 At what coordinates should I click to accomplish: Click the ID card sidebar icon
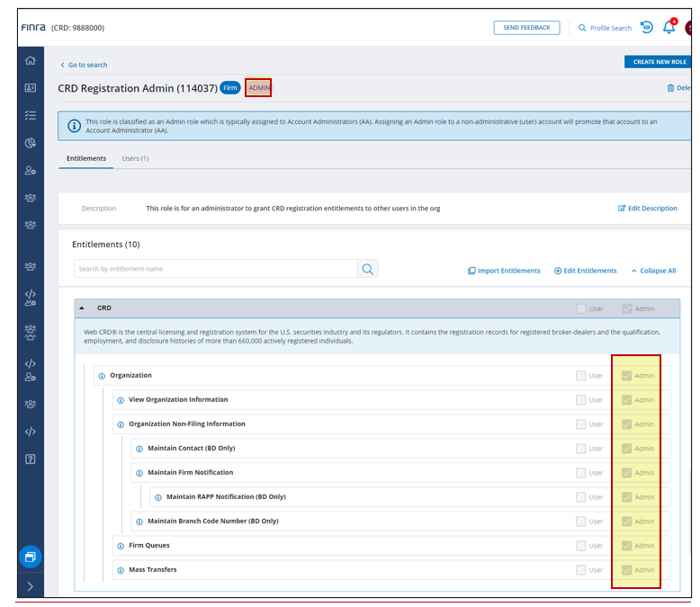(31, 88)
